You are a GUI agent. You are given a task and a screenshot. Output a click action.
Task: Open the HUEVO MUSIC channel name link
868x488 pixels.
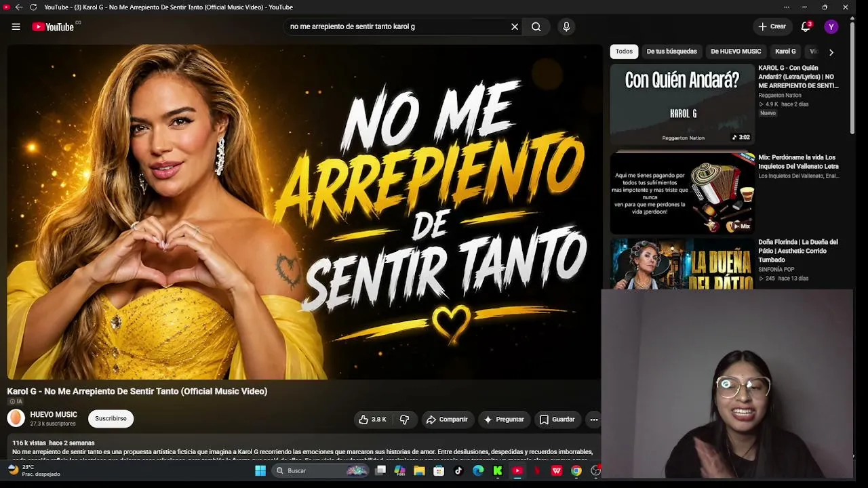coord(54,415)
